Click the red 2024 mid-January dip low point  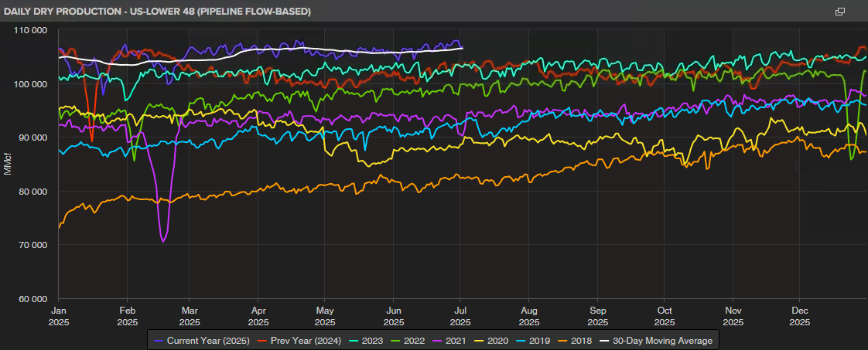(92, 141)
